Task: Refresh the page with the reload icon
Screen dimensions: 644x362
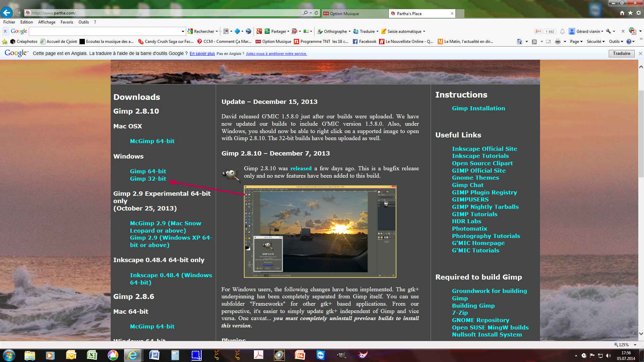Action: tap(316, 13)
